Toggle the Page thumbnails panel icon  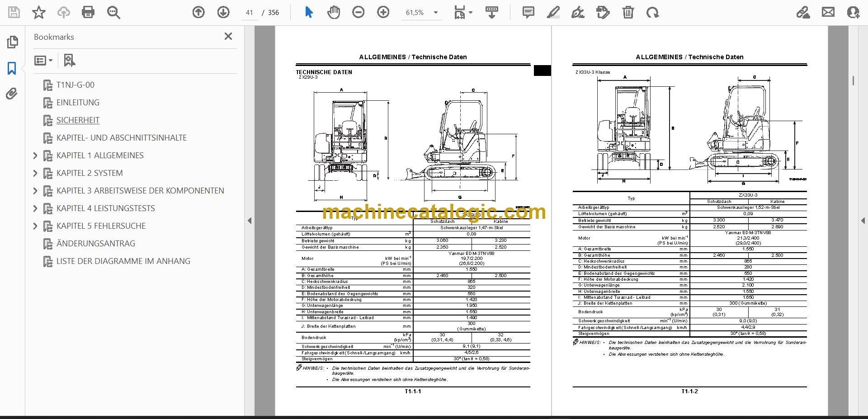(12, 42)
